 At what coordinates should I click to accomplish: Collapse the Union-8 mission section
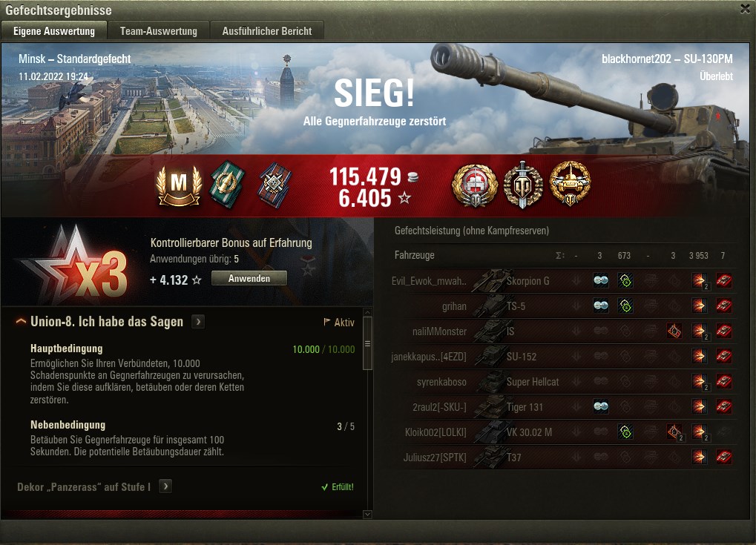[x=21, y=321]
